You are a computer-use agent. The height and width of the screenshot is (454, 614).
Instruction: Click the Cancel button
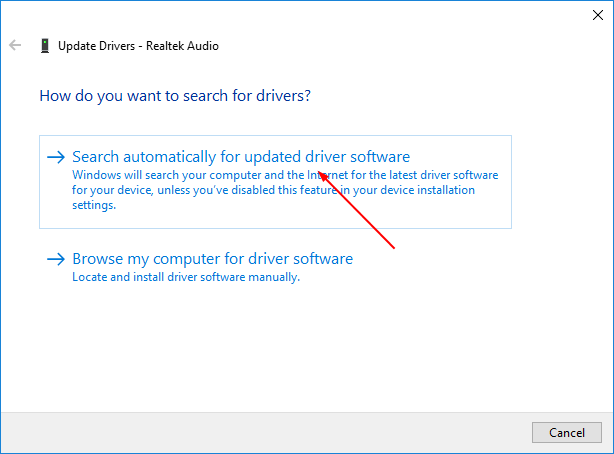[x=567, y=432]
